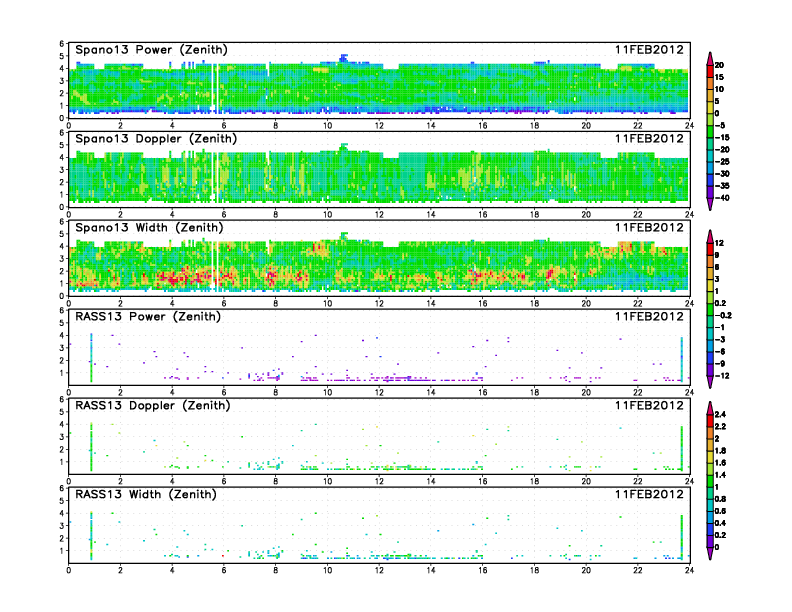Screen dimensions: 792x612
Task: Select the 11FEB2012 date in Spano13 Power panel
Action: click(649, 49)
